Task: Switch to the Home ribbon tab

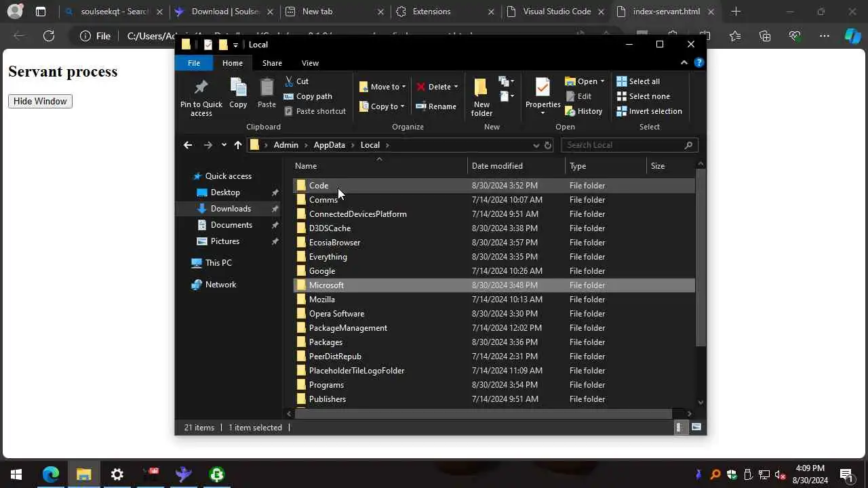Action: tap(233, 63)
